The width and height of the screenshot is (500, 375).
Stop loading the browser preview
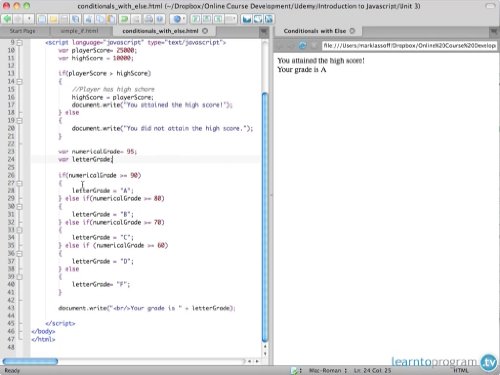point(314,45)
